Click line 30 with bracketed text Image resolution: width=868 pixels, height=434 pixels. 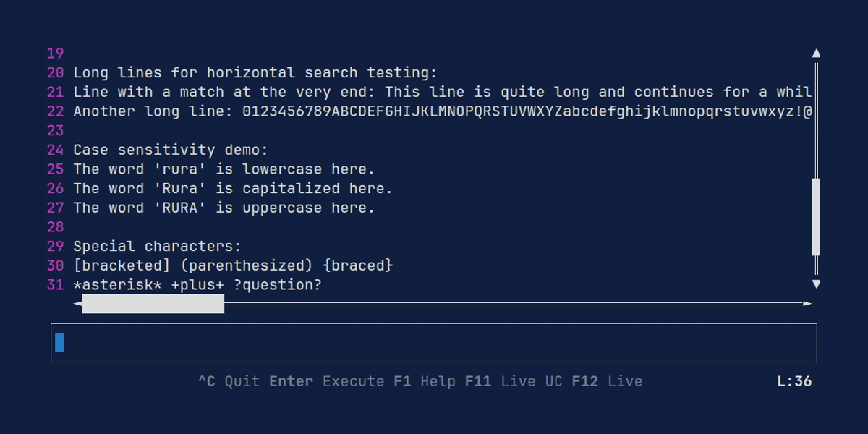click(233, 265)
